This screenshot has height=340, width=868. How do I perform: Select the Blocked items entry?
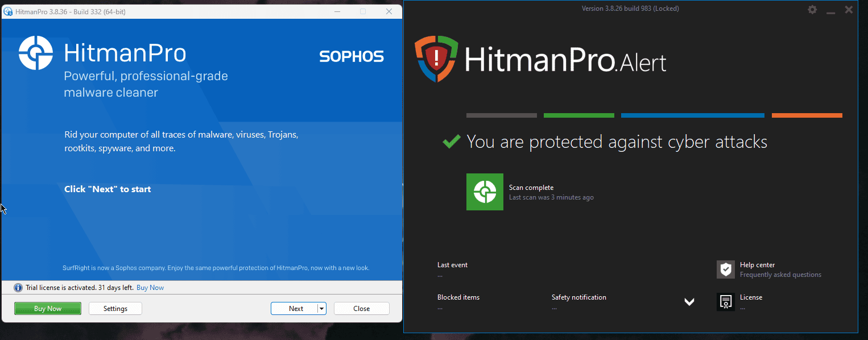[458, 297]
